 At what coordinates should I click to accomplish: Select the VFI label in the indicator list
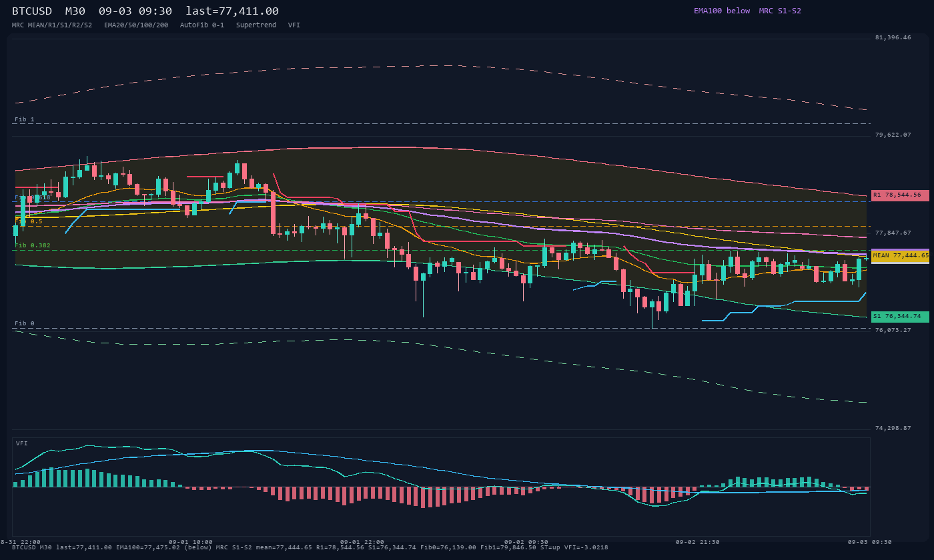click(294, 25)
